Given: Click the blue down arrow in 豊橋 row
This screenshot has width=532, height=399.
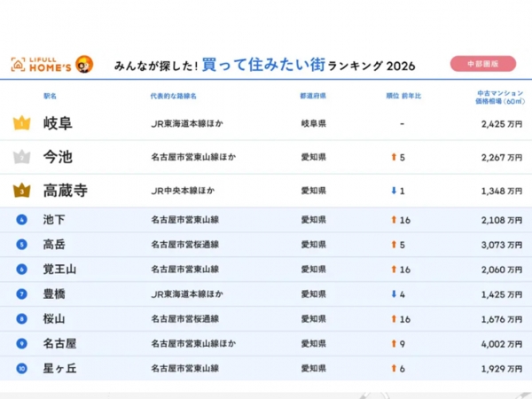Looking at the screenshot, I should pyautogui.click(x=394, y=293).
